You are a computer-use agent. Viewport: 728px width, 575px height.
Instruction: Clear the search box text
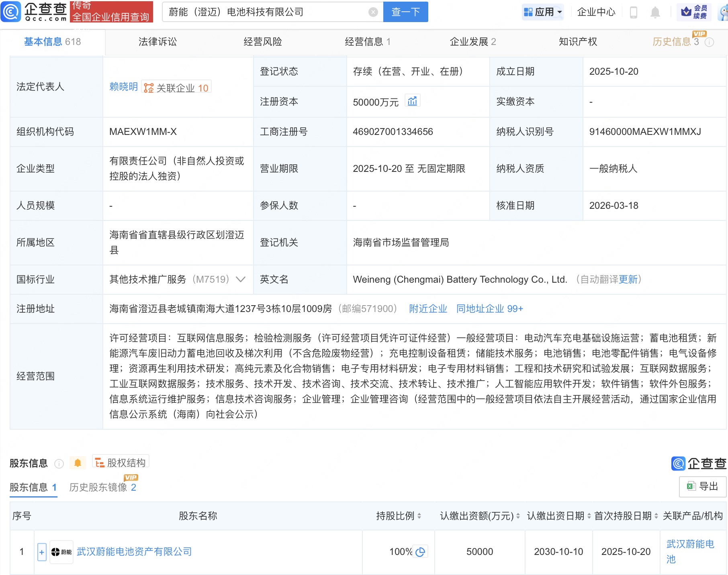pos(373,12)
